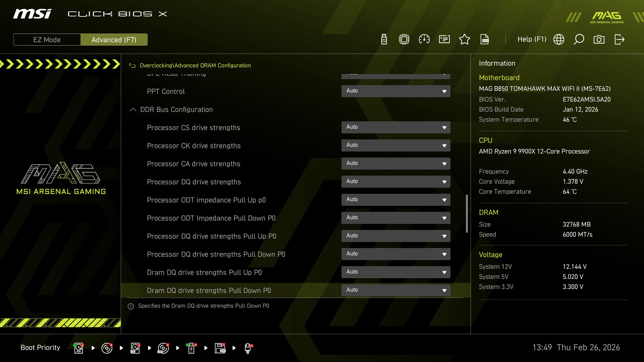Open the PPT Control dropdown
This screenshot has width=644, height=362.
pos(396,91)
